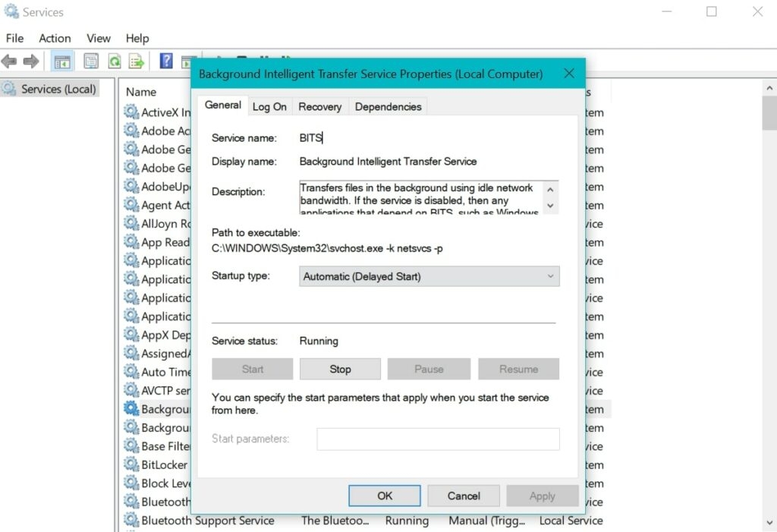This screenshot has height=532, width=777.
Task: Click the Back arrow toolbar icon
Action: pyautogui.click(x=9, y=61)
